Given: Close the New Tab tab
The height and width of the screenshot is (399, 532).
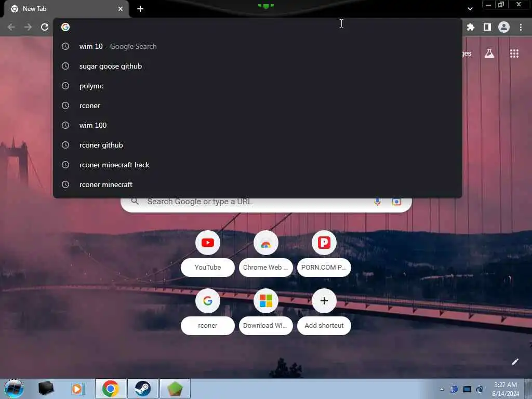Looking at the screenshot, I should pyautogui.click(x=121, y=9).
